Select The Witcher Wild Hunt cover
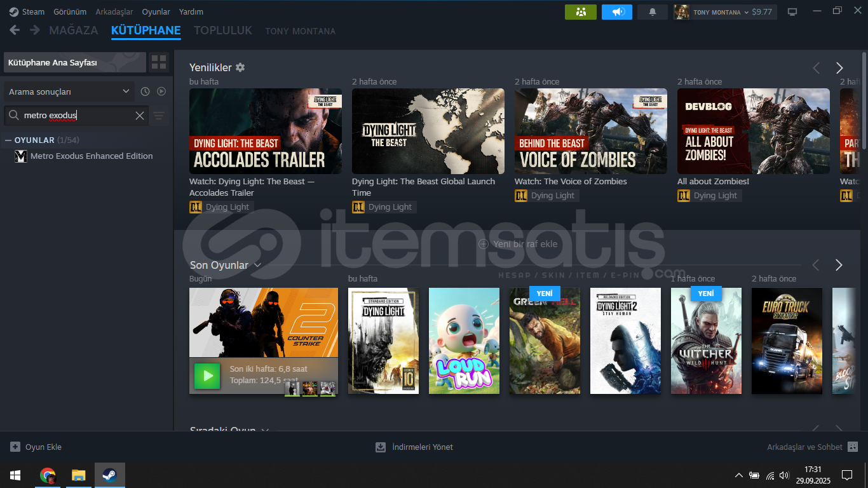The width and height of the screenshot is (868, 488). pyautogui.click(x=706, y=341)
